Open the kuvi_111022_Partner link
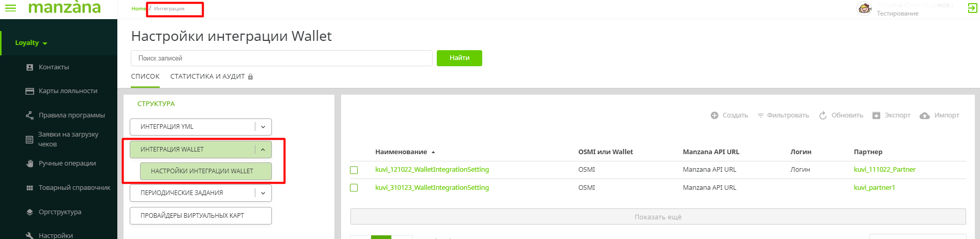 pos(884,170)
